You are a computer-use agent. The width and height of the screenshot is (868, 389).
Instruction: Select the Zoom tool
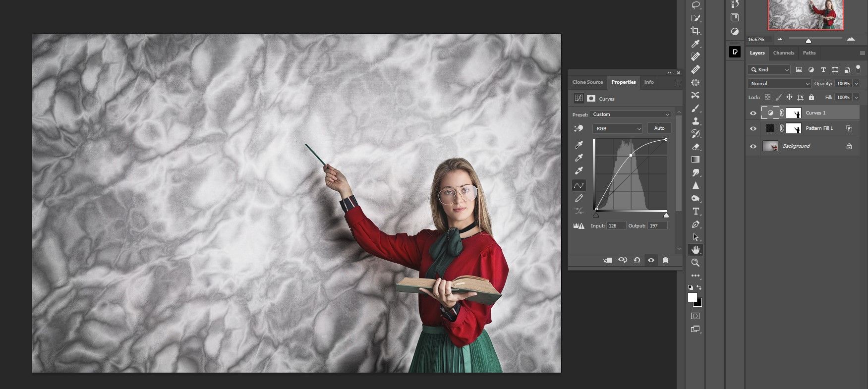pyautogui.click(x=695, y=263)
